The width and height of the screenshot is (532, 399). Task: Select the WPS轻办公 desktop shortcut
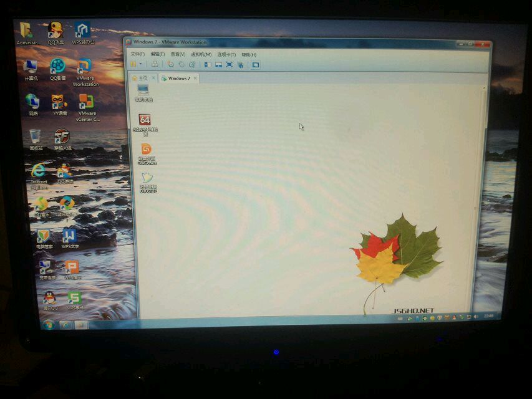(x=83, y=34)
